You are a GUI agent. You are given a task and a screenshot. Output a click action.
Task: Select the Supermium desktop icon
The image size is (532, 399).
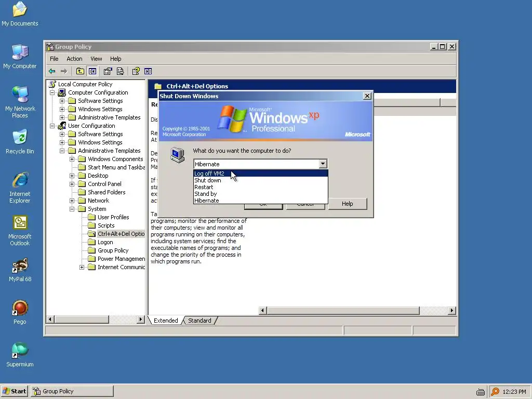coord(20,355)
